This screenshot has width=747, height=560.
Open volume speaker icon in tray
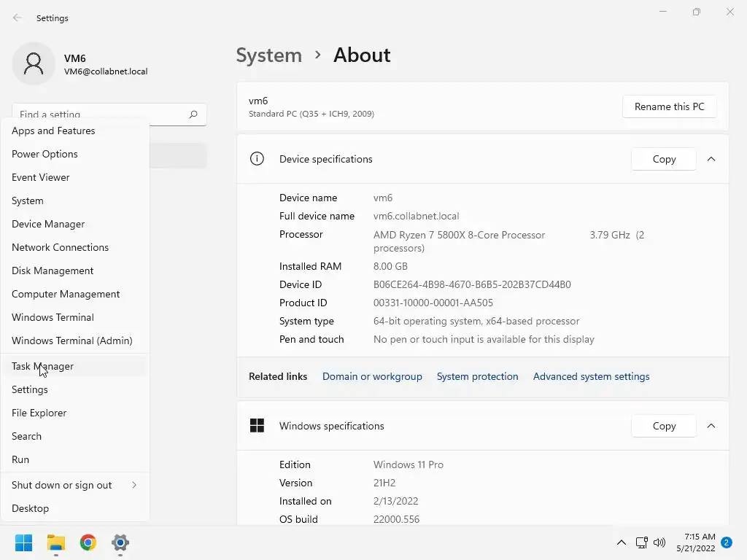659,542
